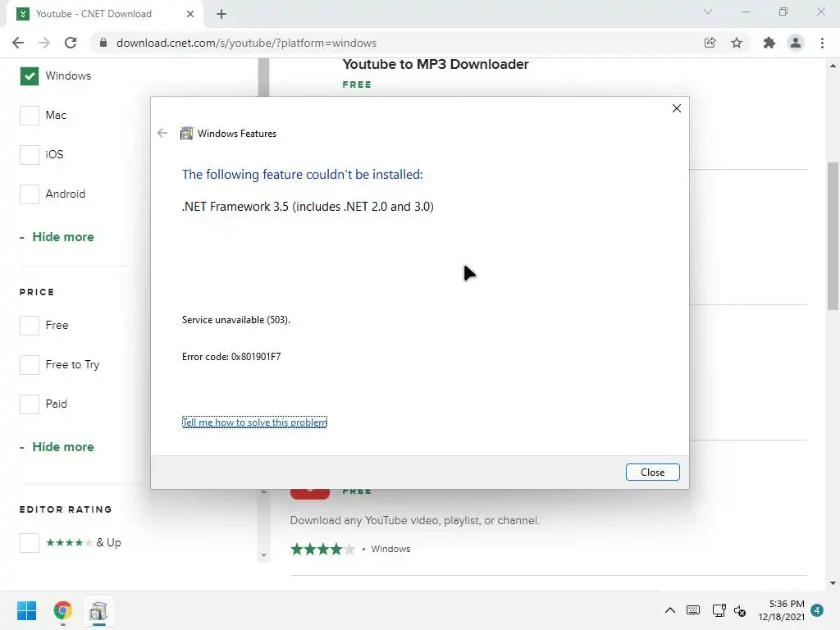Click the Error code 0x801901F7 text
The width and height of the screenshot is (840, 630).
pos(231,357)
